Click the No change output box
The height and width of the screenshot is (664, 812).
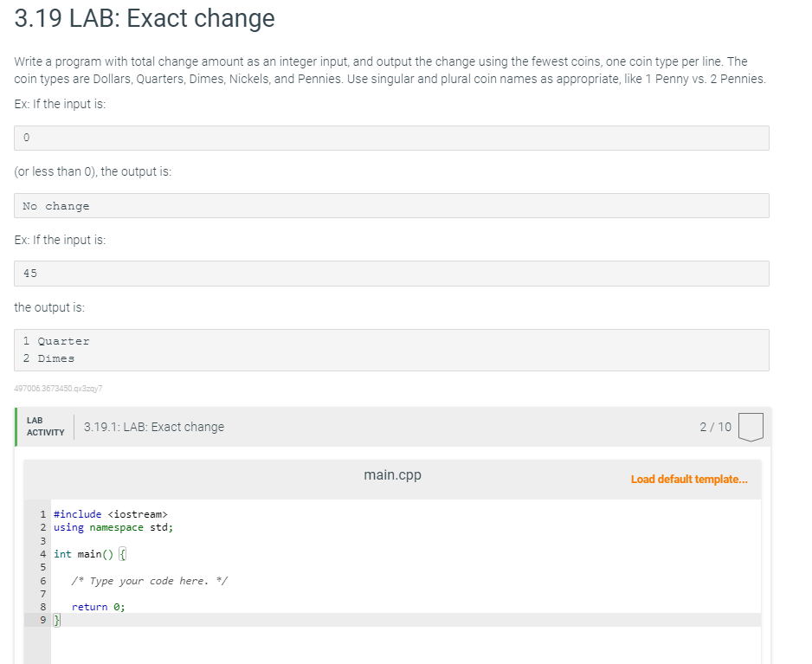(x=391, y=205)
